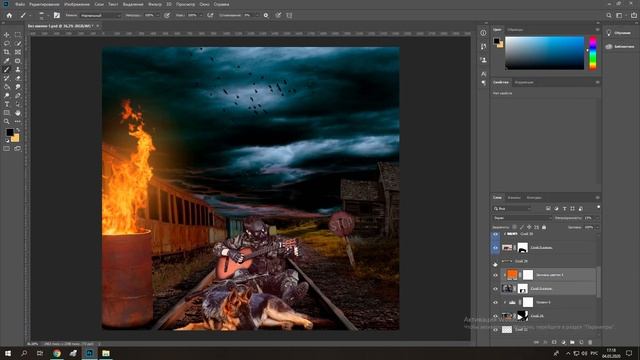Enable airbrush-style build-up toggle

tap(210, 15)
